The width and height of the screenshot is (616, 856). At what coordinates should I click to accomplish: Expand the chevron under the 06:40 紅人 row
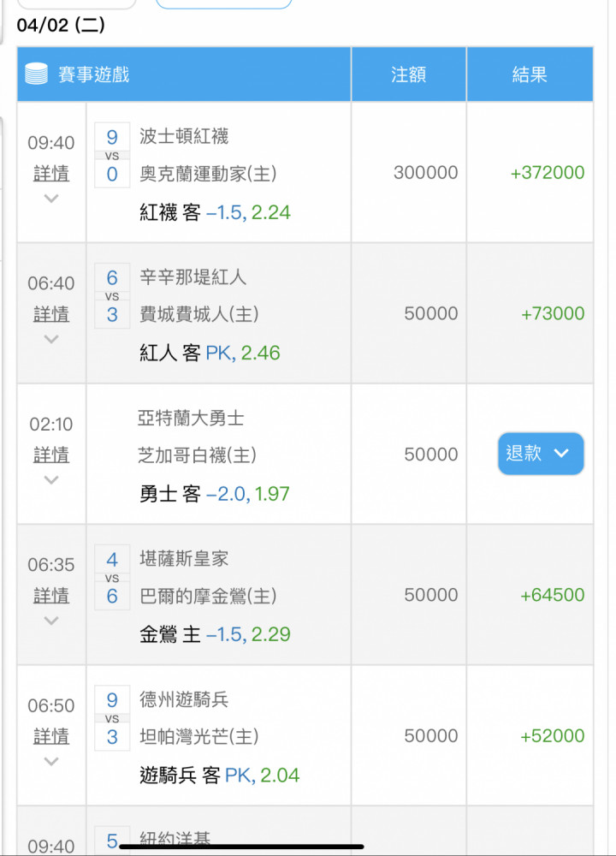51,339
